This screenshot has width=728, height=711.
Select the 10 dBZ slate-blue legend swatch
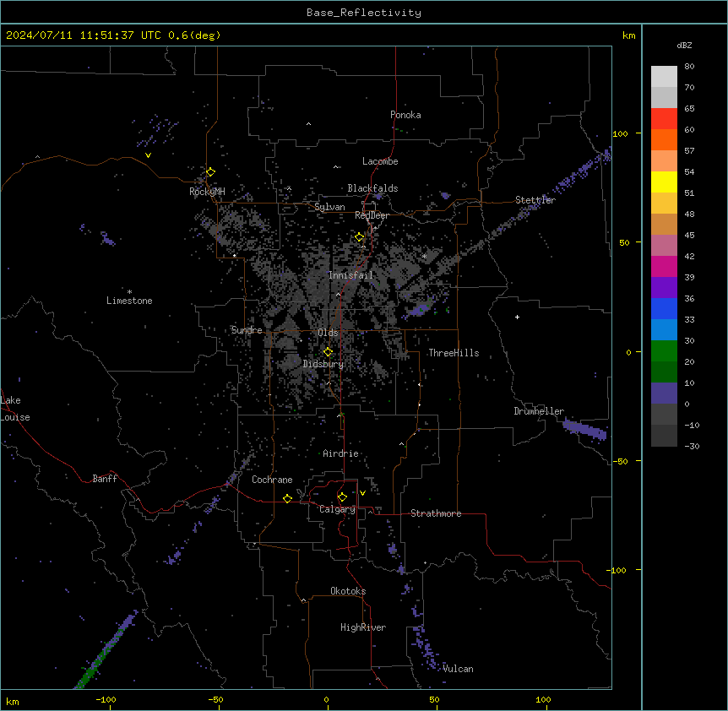[664, 393]
